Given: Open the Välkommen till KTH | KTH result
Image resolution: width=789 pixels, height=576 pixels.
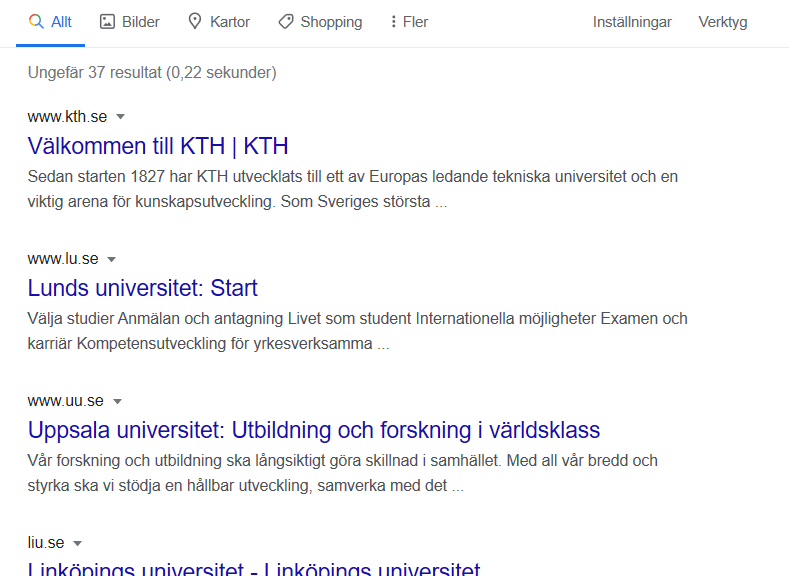Looking at the screenshot, I should click(x=158, y=146).
